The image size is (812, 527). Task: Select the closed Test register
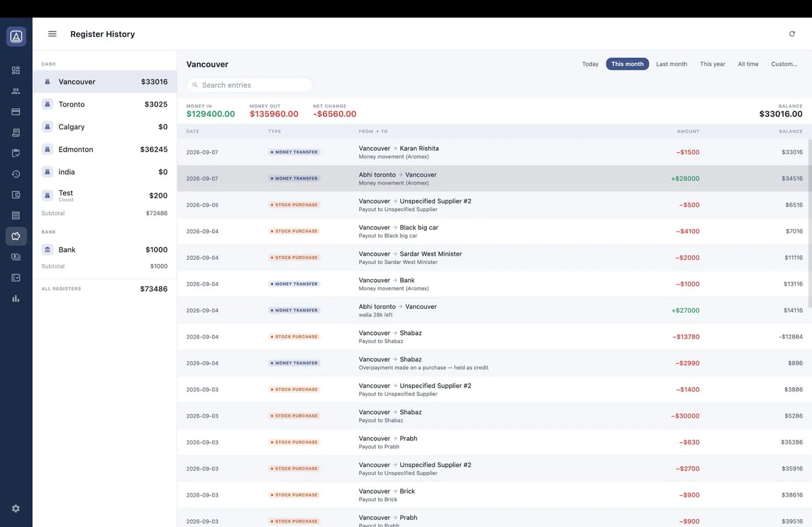coord(105,196)
